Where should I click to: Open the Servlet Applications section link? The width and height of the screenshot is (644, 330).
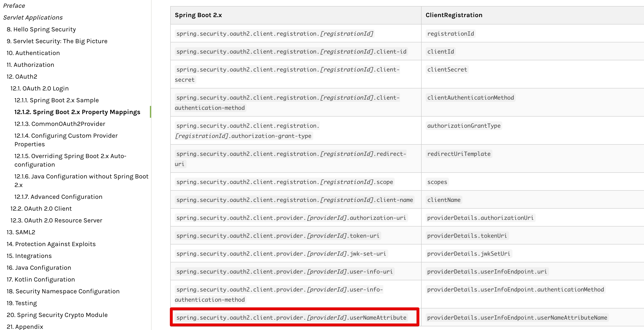[33, 18]
